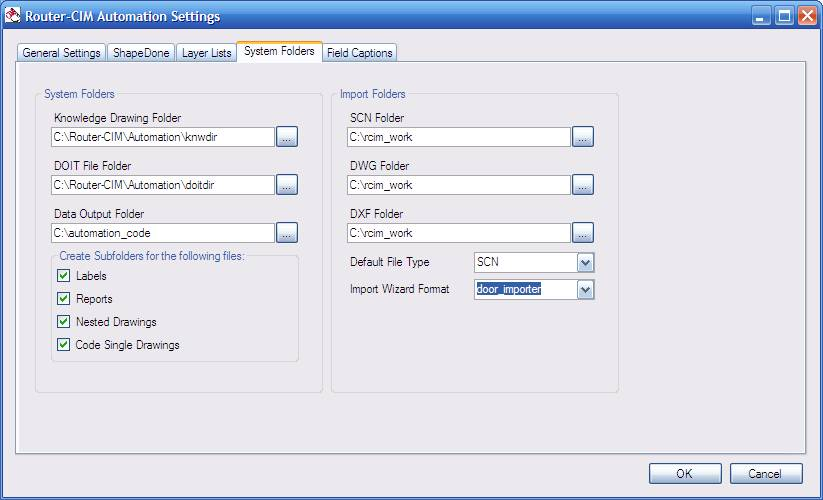Click the SCN value in Default File Type
The image size is (823, 500).
[488, 262]
